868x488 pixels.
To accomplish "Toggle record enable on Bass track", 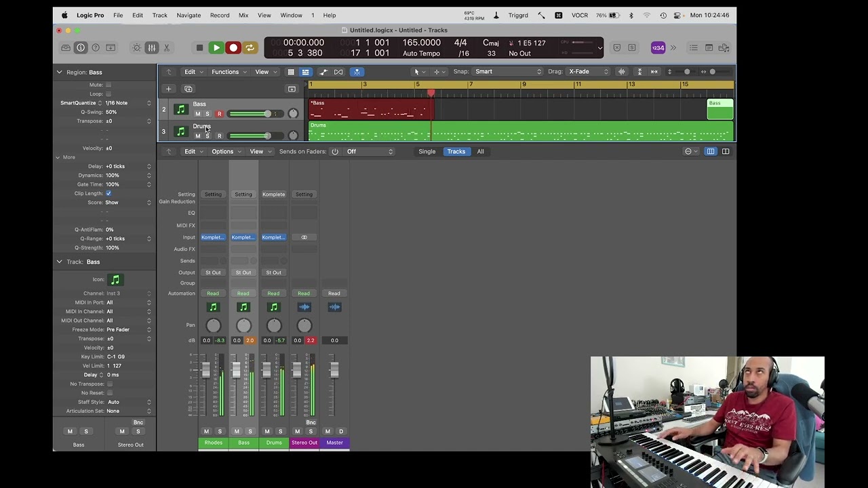I will pos(219,114).
